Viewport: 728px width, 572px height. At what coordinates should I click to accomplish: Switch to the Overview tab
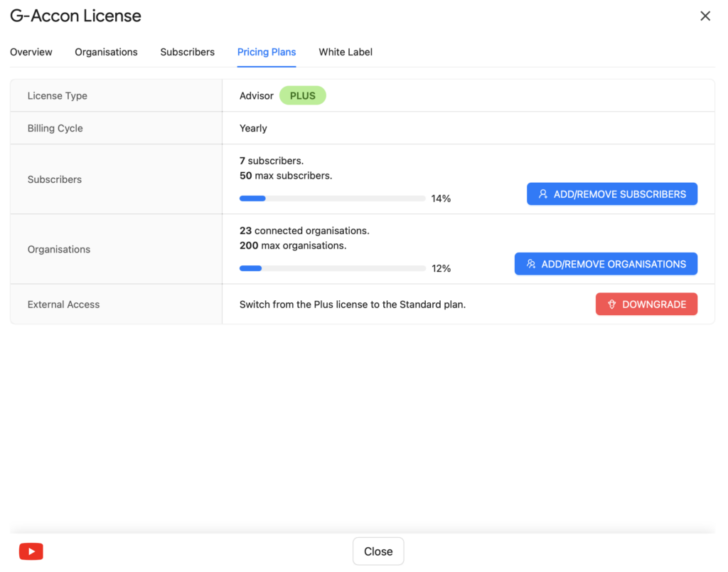(x=31, y=52)
